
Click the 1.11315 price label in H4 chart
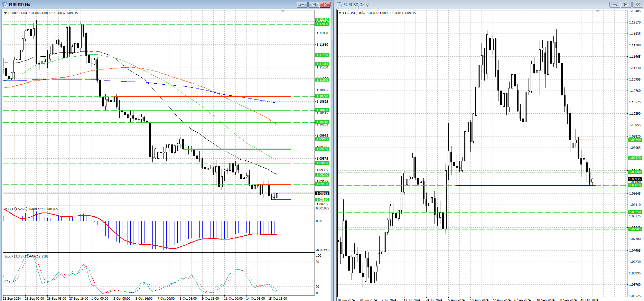click(322, 64)
